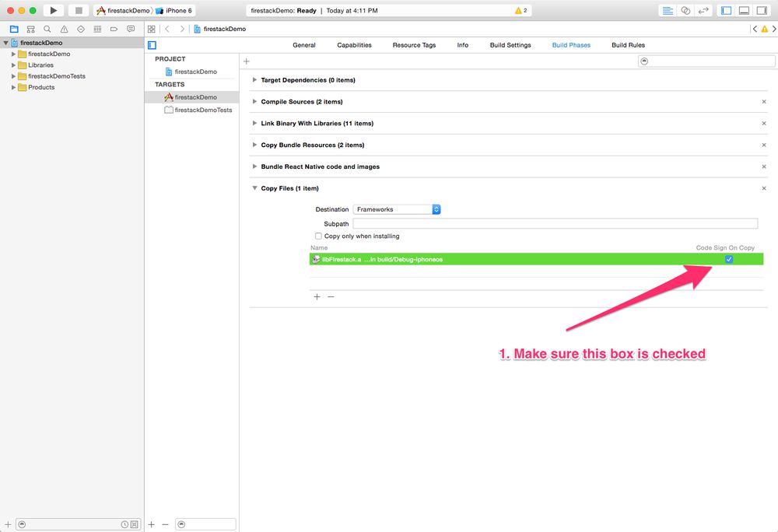Open the 2 warnings indicator in activity bar
This screenshot has width=778, height=532.
point(521,10)
